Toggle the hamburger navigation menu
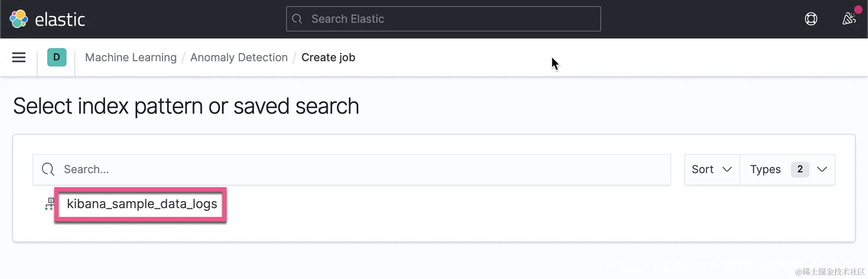 point(19,57)
